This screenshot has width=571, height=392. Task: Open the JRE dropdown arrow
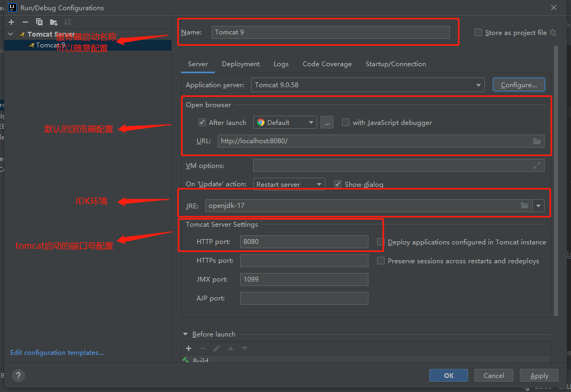pyautogui.click(x=538, y=206)
